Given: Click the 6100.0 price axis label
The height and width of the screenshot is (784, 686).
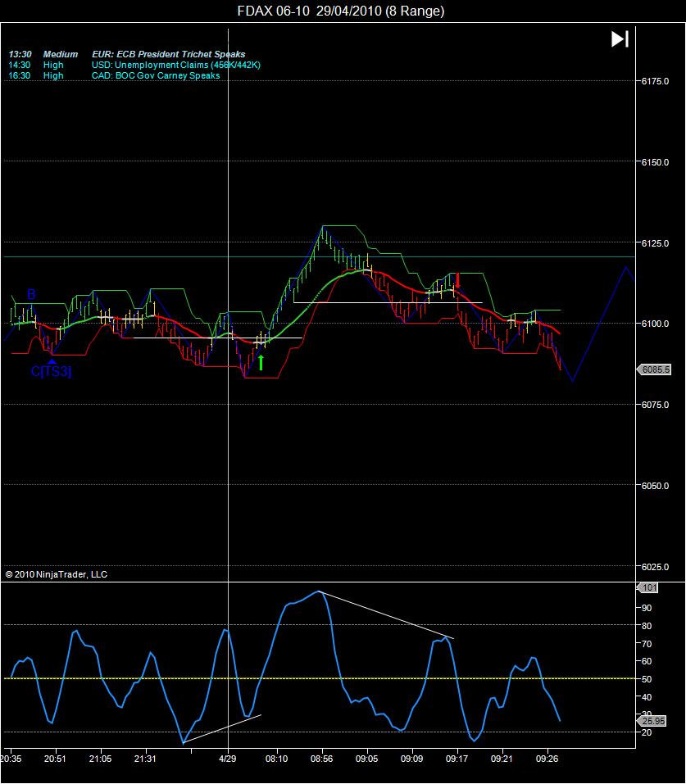Looking at the screenshot, I should (x=655, y=324).
